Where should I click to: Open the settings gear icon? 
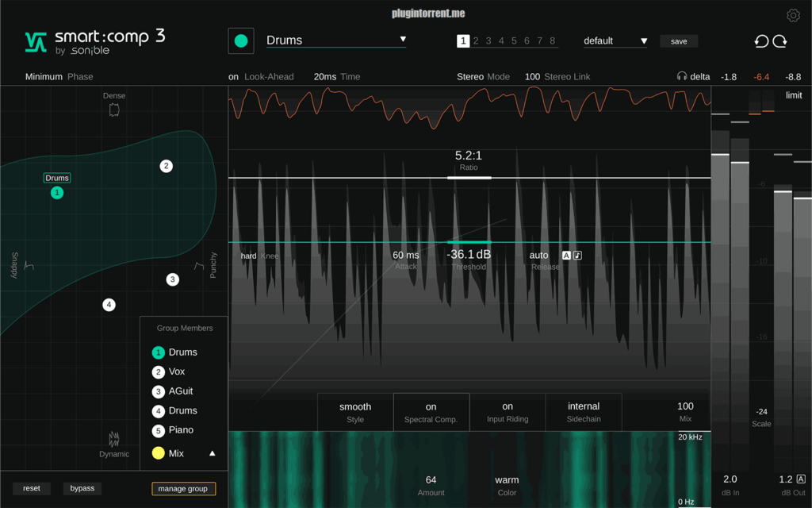point(793,16)
